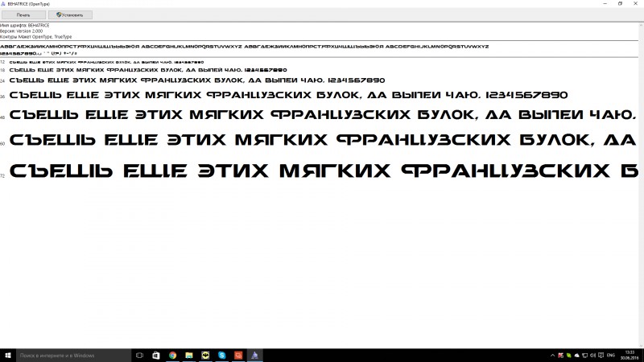The image size is (644, 362).
Task: Click the 72-point sample text line
Action: pyautogui.click(x=324, y=171)
